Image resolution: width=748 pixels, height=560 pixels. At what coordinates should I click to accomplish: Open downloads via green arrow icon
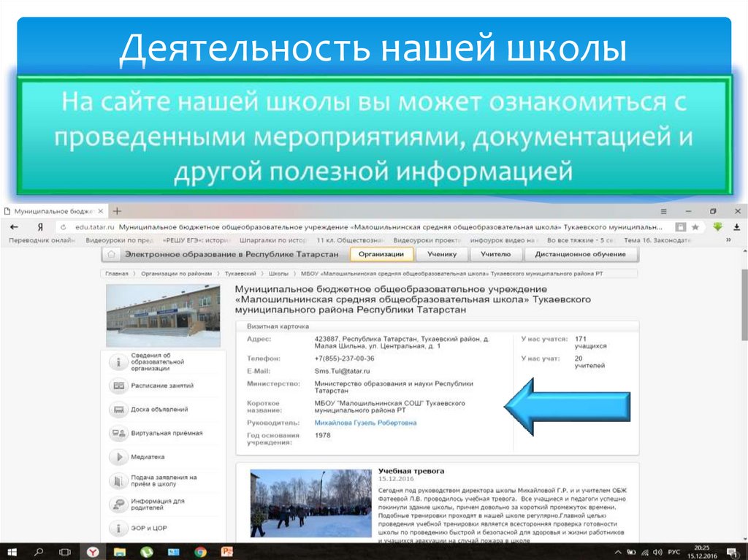pyautogui.click(x=717, y=227)
